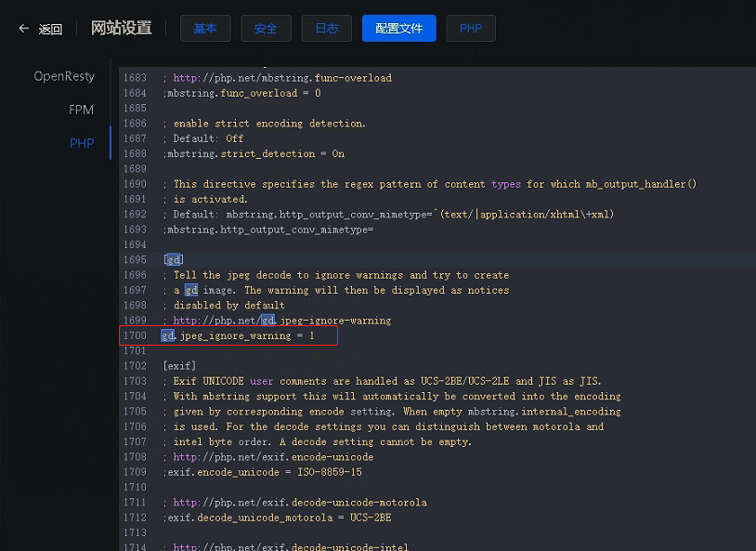Click the 'is activated.' comment line
The height and width of the screenshot is (551, 756).
(205, 199)
